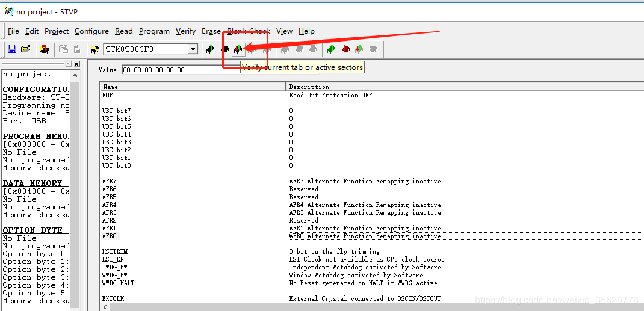Open the Read menu
This screenshot has width=644, height=311.
click(x=123, y=31)
